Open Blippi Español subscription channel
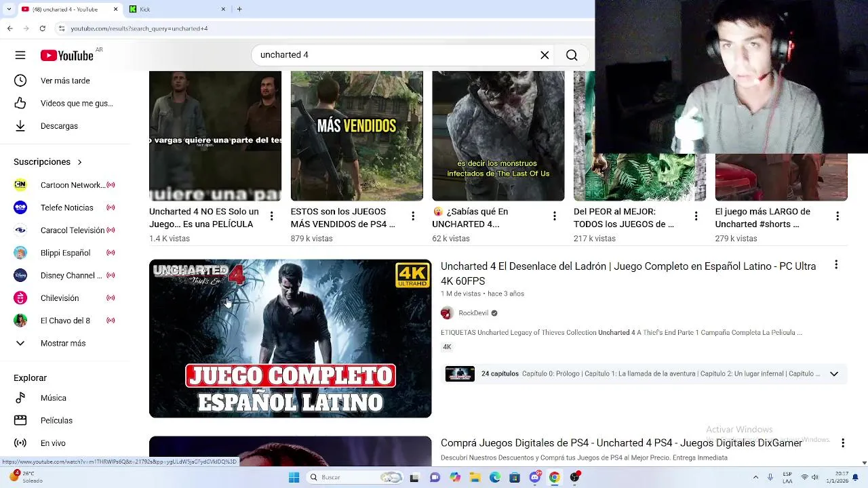The image size is (868, 488). click(65, 253)
